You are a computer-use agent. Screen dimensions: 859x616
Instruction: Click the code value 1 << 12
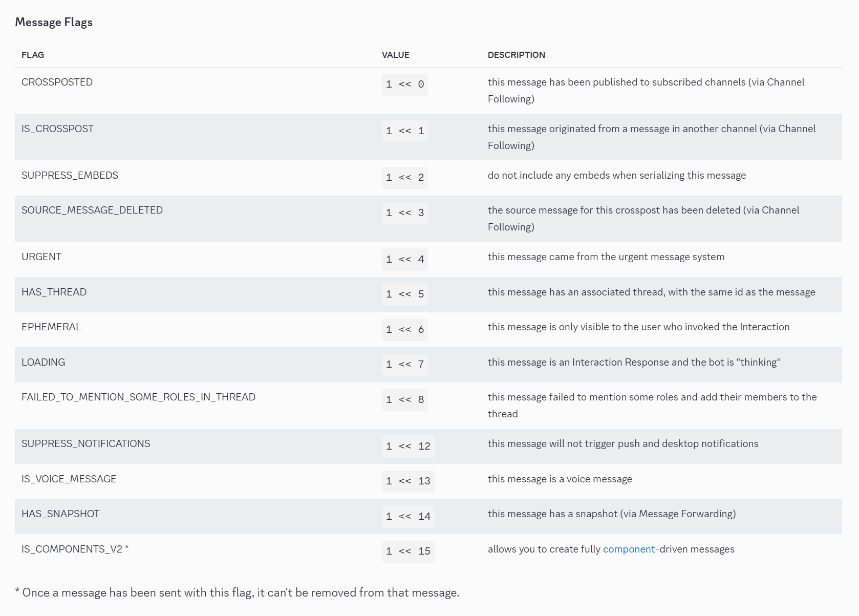point(408,446)
